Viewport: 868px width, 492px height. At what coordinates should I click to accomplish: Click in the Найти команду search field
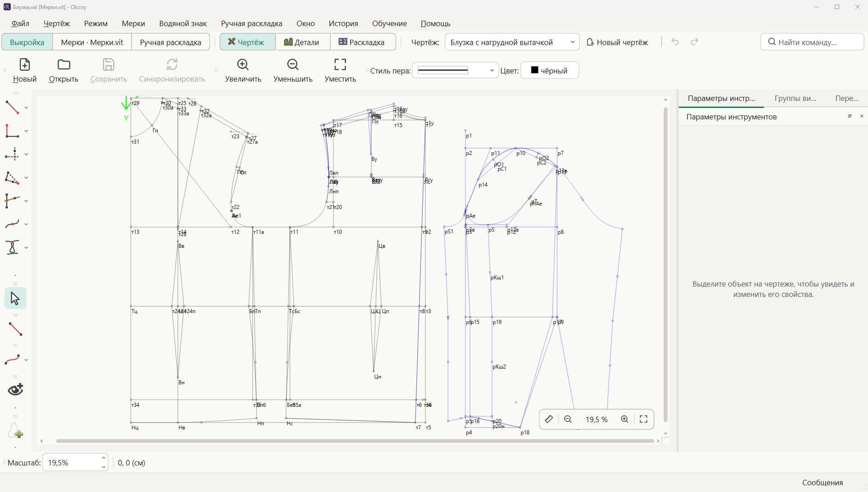click(x=812, y=42)
